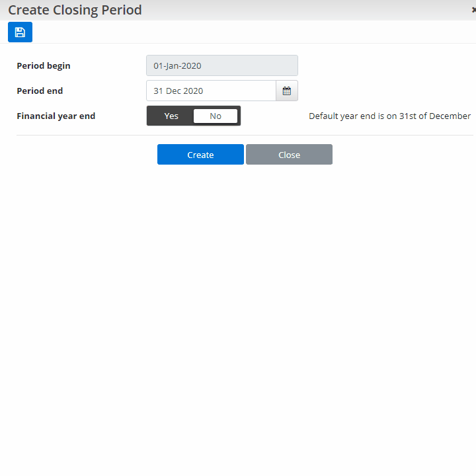Select Yes for Financial year end
476x476 pixels.
click(x=171, y=116)
